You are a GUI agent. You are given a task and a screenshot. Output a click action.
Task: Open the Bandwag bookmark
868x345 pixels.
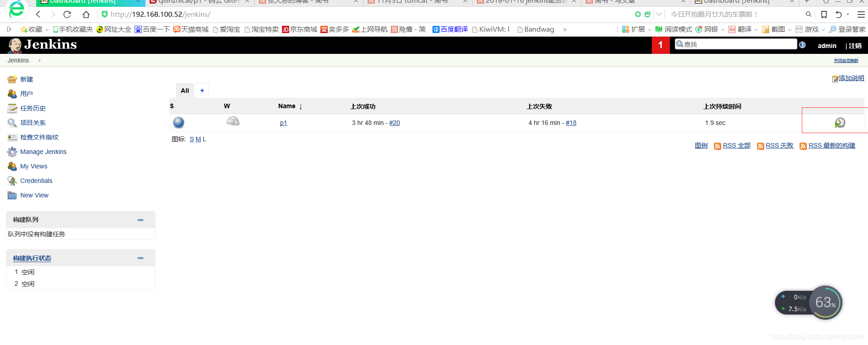coord(536,29)
